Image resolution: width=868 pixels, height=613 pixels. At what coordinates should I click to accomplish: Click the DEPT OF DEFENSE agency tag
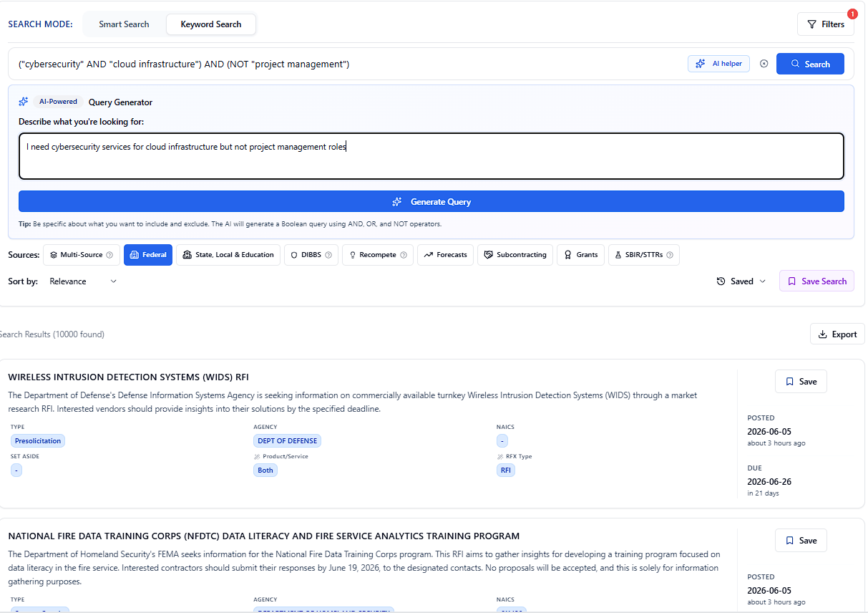coord(287,441)
